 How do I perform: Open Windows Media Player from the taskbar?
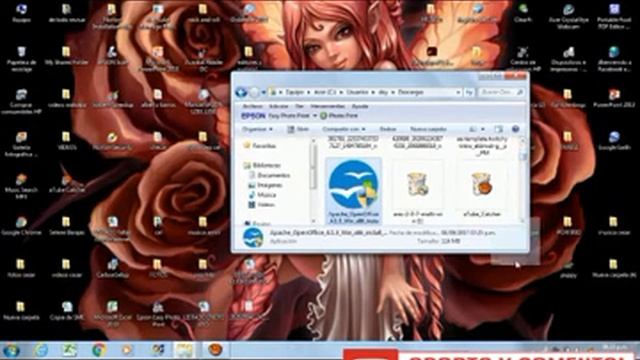click(x=128, y=350)
